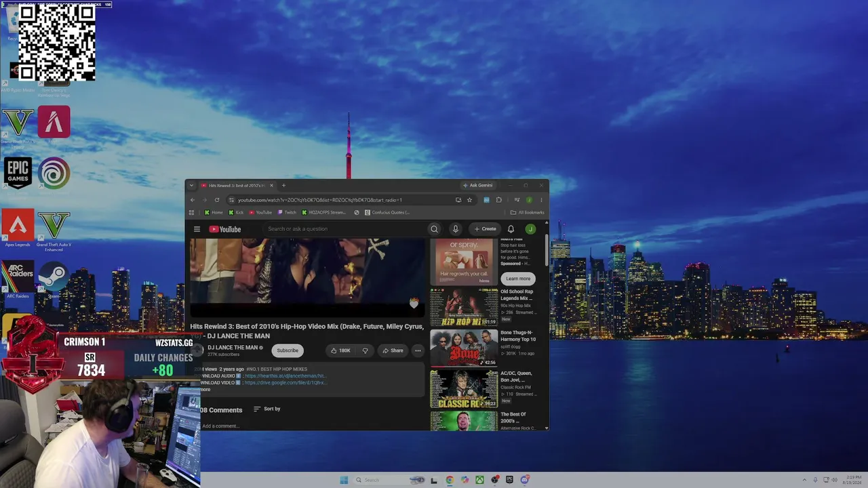Open Old School Rap Legends Mix thumbnail
Screen dimensions: 868x488
464,306
